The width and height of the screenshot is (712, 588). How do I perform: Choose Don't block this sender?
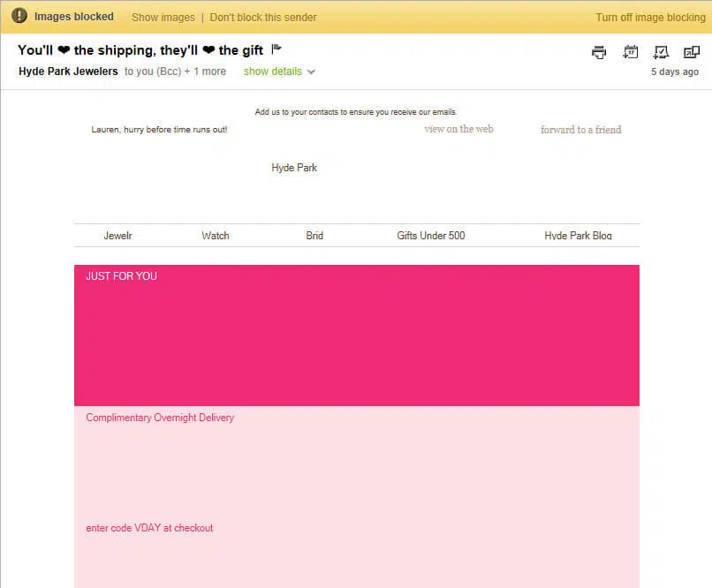click(262, 17)
